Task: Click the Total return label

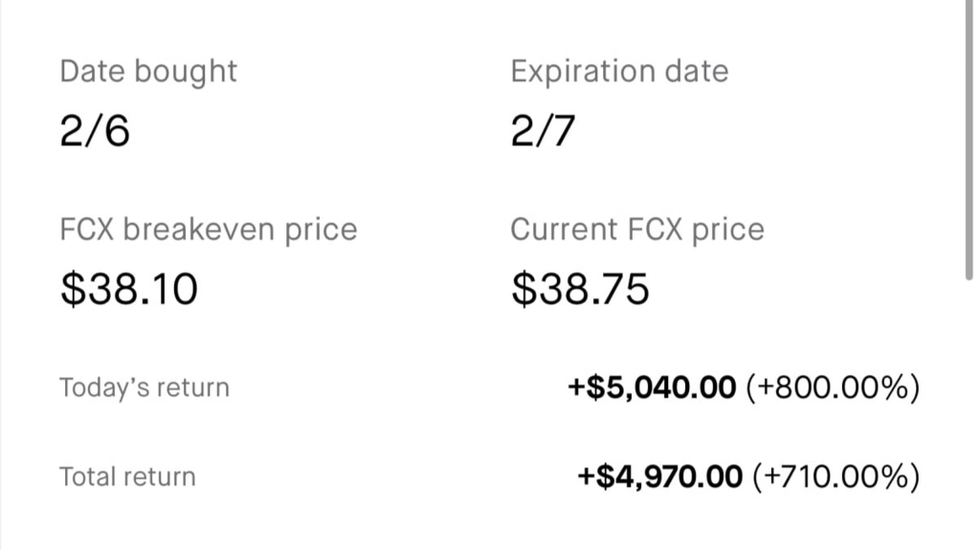Action: (x=127, y=476)
